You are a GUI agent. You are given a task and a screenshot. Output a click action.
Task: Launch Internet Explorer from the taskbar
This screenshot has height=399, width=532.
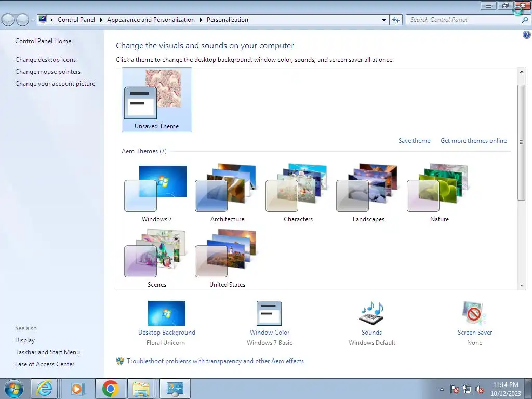(x=45, y=389)
